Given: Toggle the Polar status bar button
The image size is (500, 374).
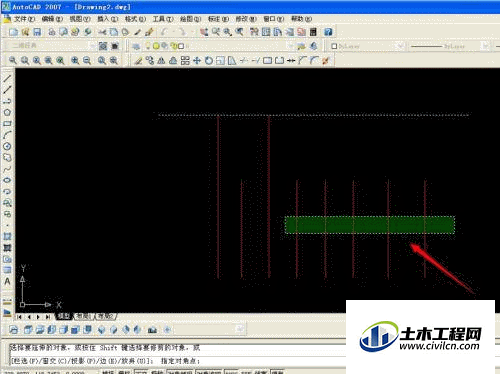Looking at the screenshot, I should click(x=157, y=372).
